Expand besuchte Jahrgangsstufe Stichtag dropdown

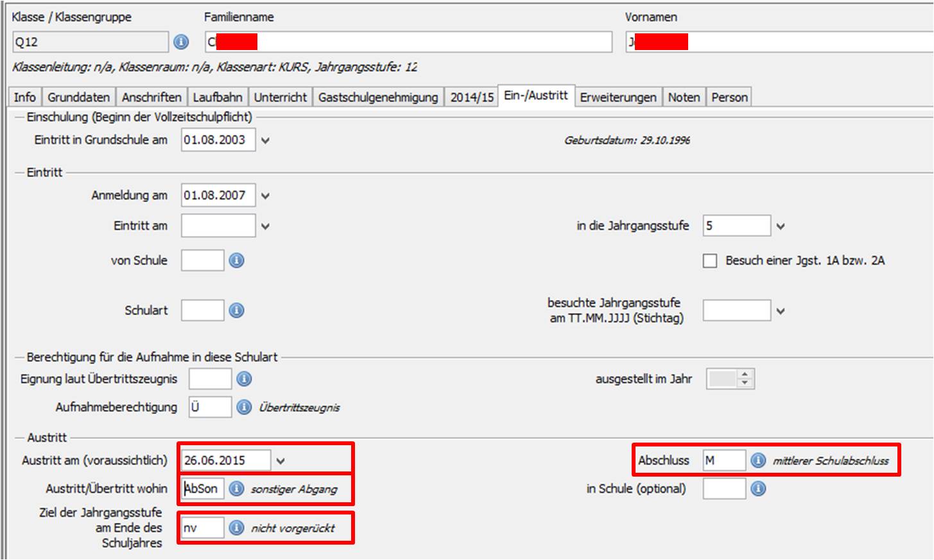(x=781, y=311)
